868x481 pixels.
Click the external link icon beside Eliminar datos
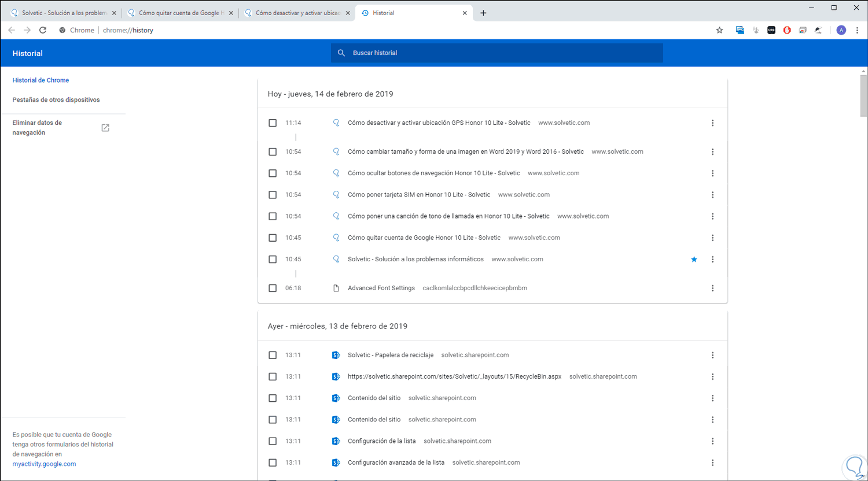(x=105, y=128)
